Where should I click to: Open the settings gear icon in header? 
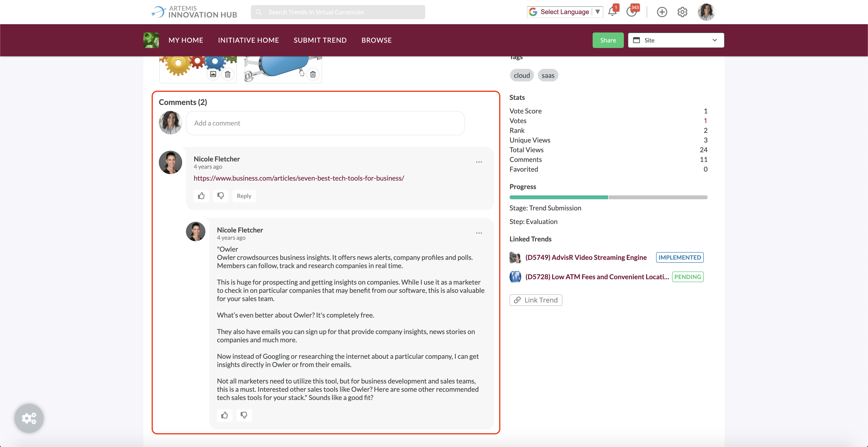point(682,12)
